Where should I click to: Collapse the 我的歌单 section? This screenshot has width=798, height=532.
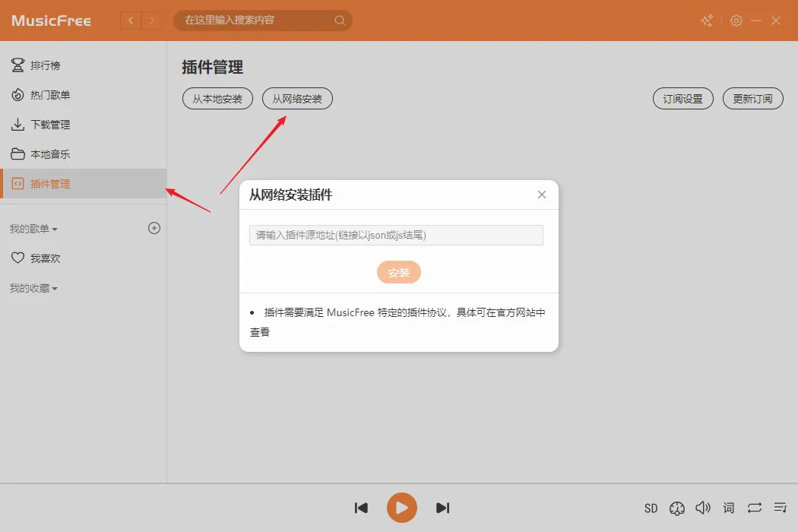33,229
